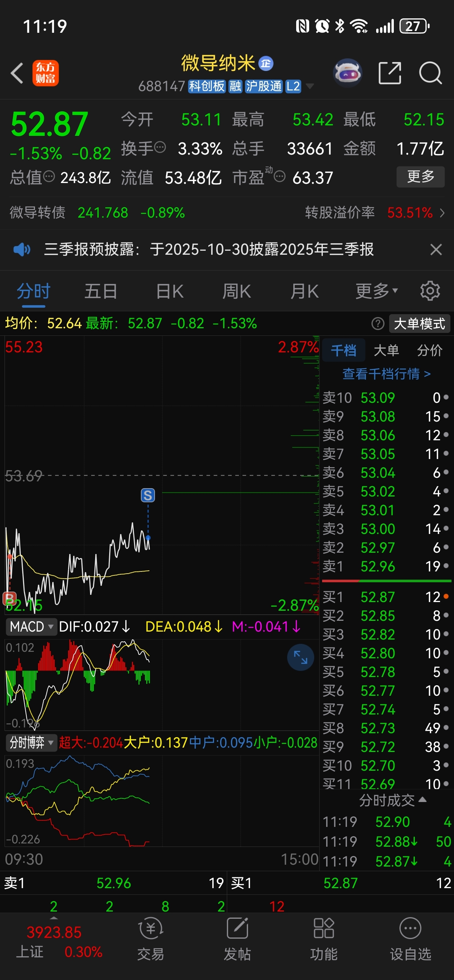This screenshot has width=454, height=980.
Task: Click the speaker announcement icon
Action: click(22, 250)
